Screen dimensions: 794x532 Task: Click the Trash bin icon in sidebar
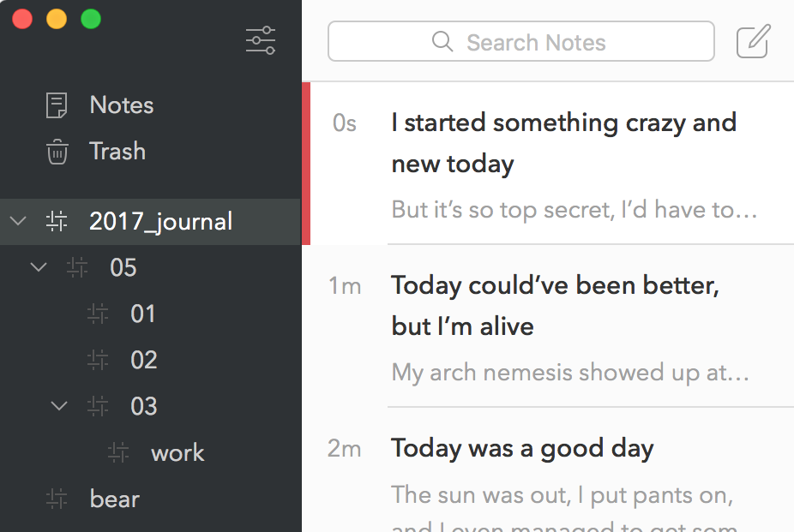(x=57, y=152)
